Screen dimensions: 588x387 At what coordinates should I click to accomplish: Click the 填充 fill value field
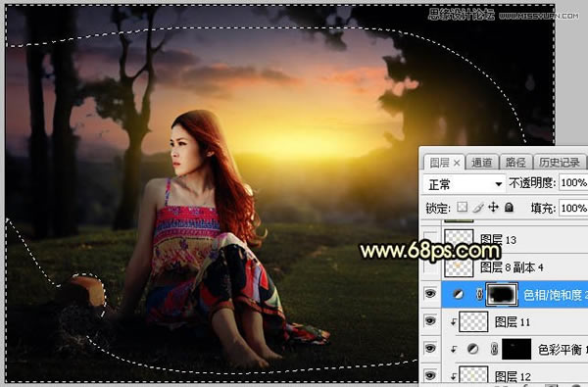(573, 208)
